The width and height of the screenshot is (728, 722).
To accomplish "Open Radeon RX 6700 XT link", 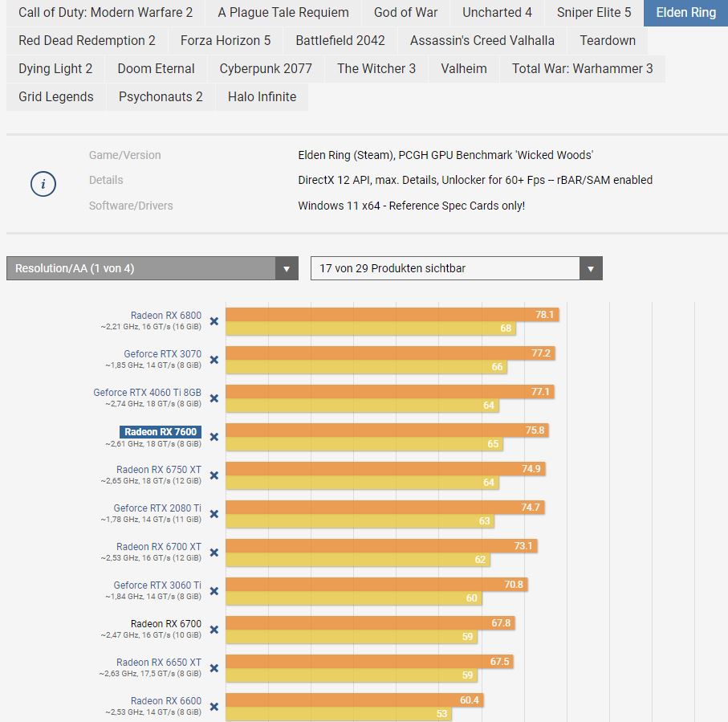I will (x=159, y=547).
